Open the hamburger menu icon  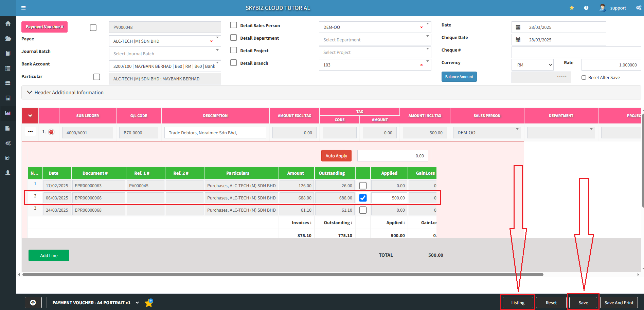[x=23, y=8]
